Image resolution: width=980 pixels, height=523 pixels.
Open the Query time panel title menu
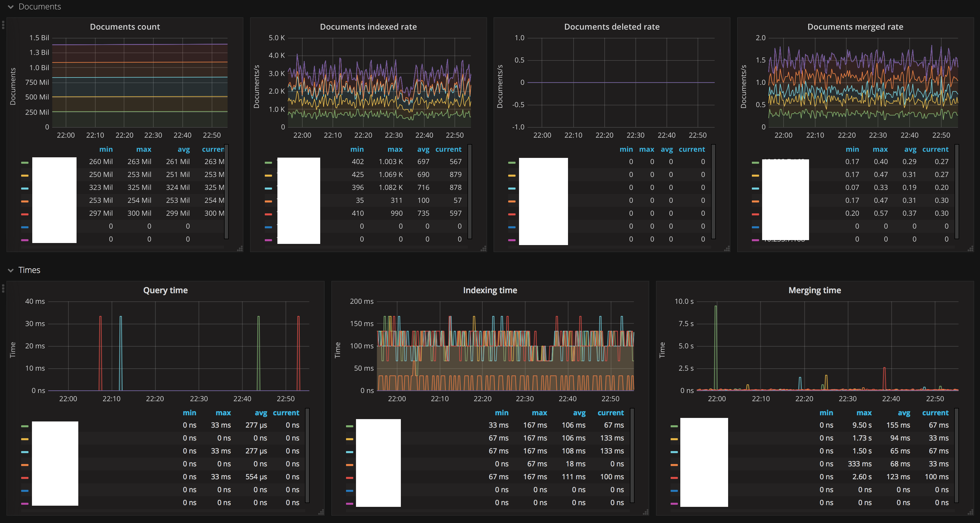pyautogui.click(x=165, y=290)
